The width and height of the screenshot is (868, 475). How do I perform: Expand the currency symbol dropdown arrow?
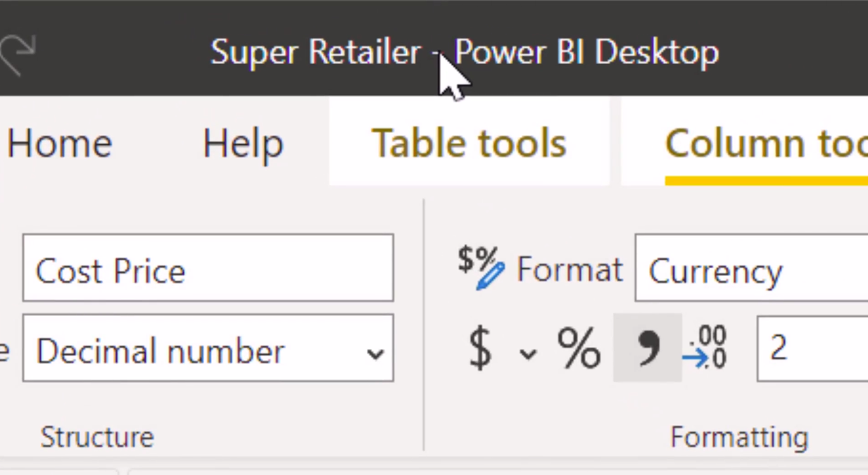tap(528, 353)
